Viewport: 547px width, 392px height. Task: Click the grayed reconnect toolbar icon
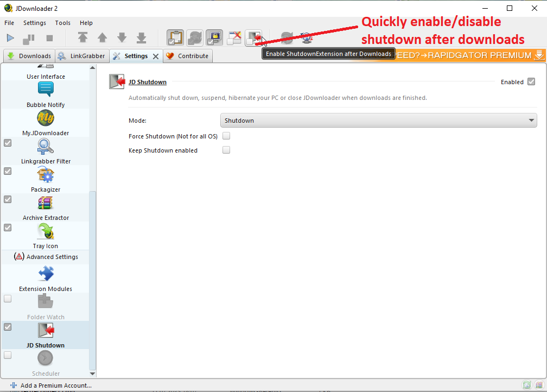tap(287, 38)
